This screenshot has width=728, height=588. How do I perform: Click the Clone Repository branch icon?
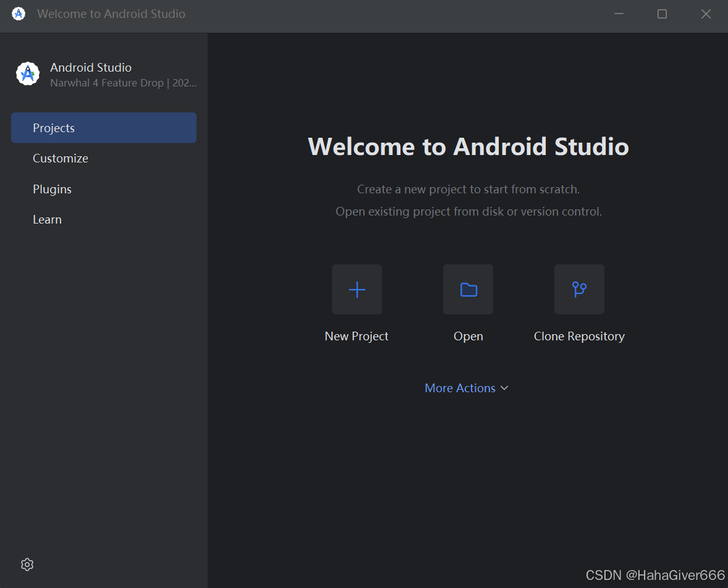[x=579, y=290]
